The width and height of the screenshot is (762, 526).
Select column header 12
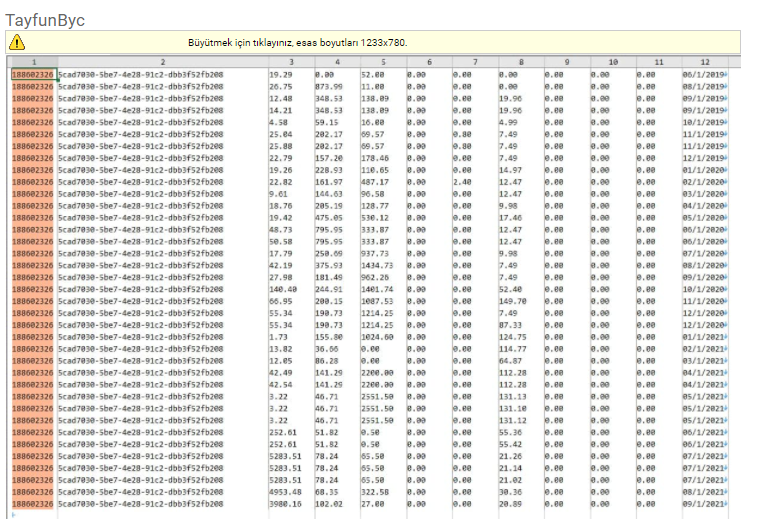(x=705, y=62)
